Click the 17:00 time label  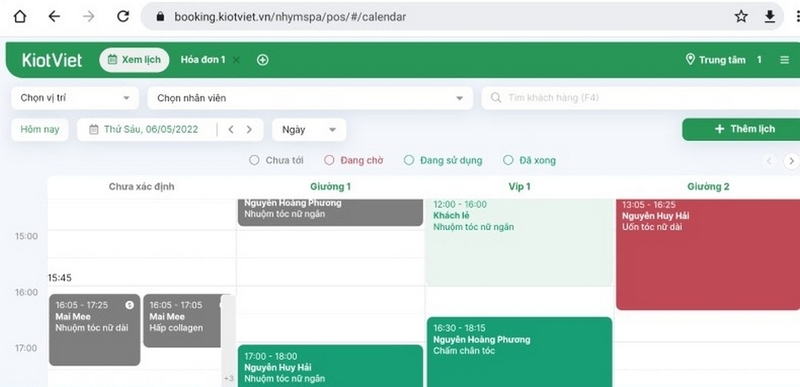tap(26, 348)
